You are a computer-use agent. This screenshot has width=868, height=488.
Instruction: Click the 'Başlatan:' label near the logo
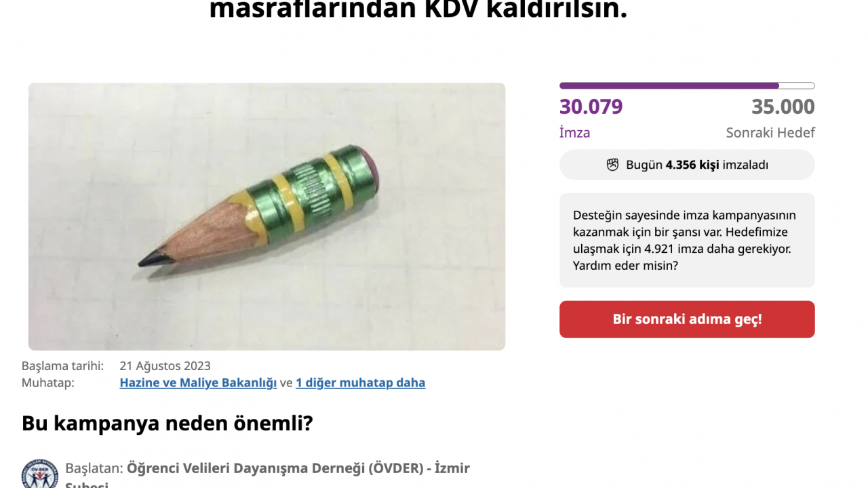[x=94, y=468]
